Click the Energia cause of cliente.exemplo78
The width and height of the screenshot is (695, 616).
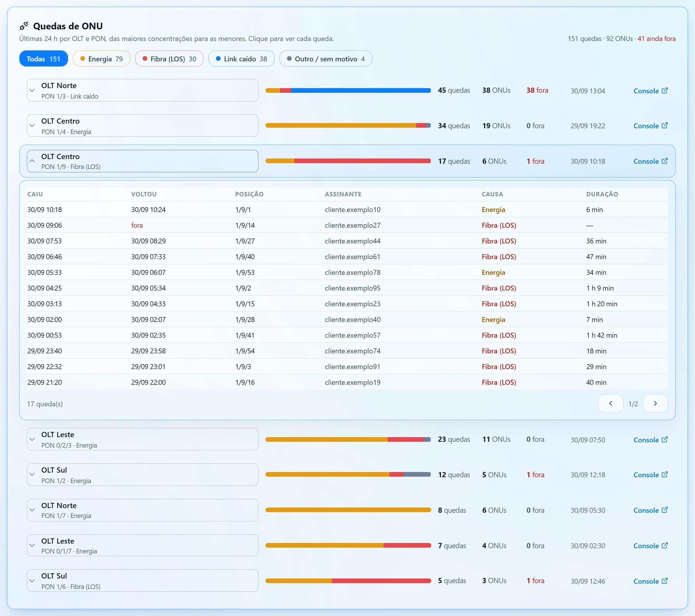(493, 273)
